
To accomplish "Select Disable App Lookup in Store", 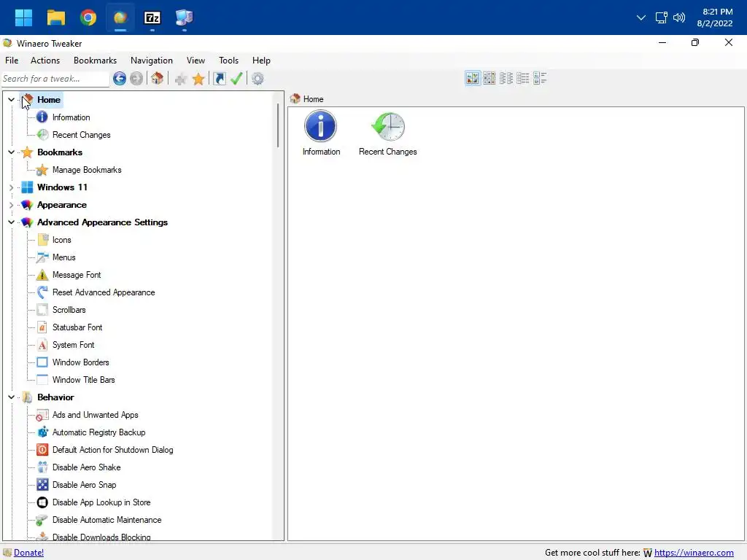I will (x=101, y=502).
